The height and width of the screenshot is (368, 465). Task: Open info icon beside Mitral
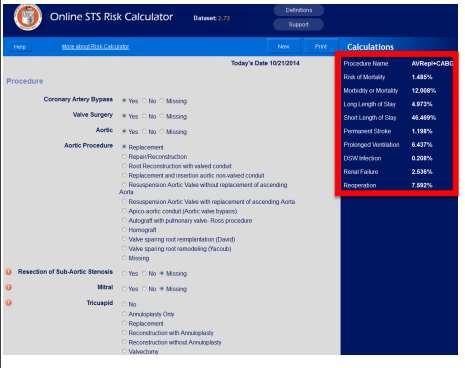pyautogui.click(x=9, y=287)
